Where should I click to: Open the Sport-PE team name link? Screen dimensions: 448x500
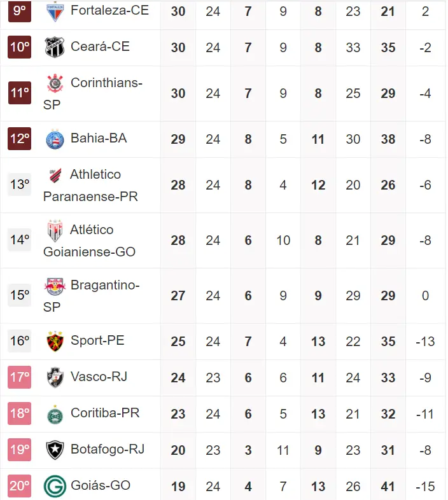click(97, 340)
